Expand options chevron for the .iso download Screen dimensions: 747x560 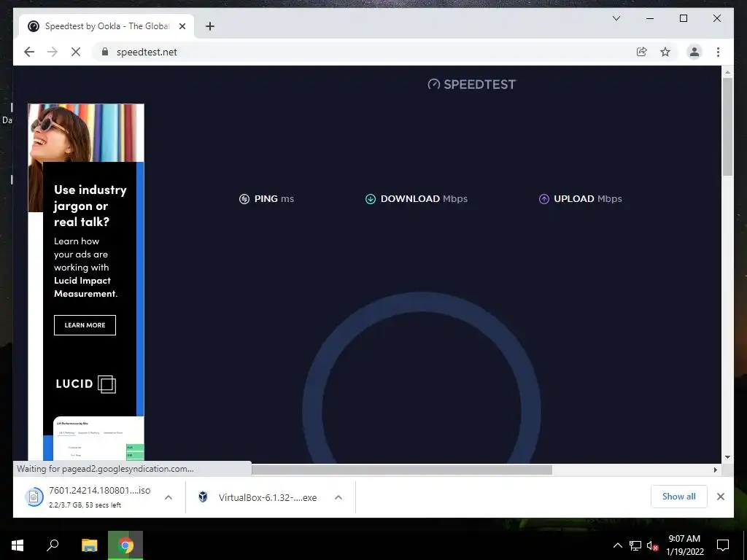coord(169,497)
